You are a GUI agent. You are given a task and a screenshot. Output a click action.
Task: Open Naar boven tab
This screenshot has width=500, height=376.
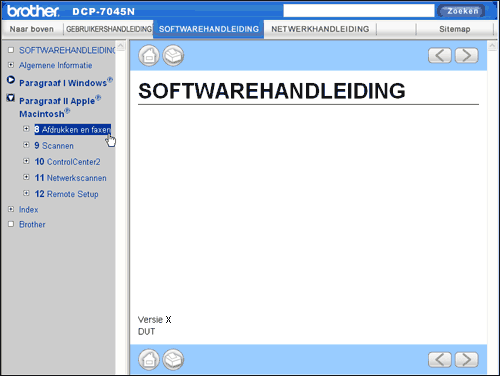[x=32, y=29]
